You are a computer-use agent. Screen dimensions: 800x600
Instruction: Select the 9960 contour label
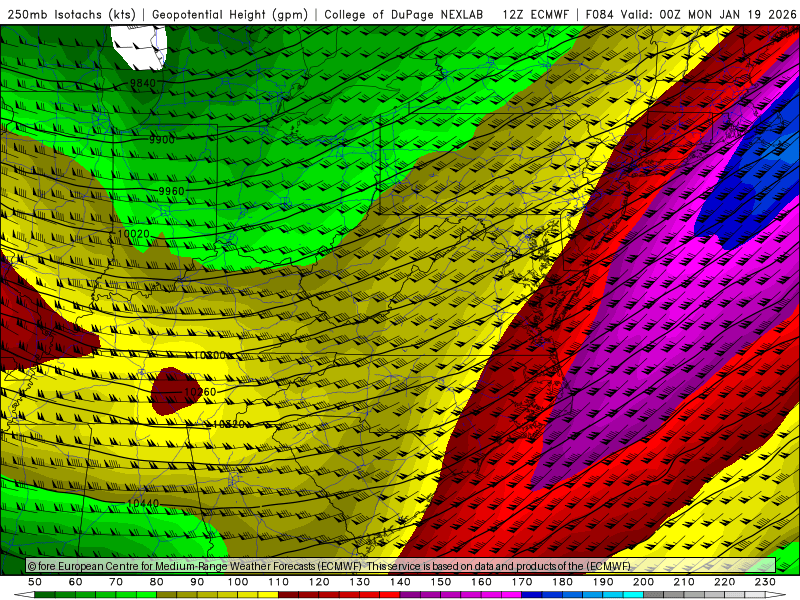(171, 191)
